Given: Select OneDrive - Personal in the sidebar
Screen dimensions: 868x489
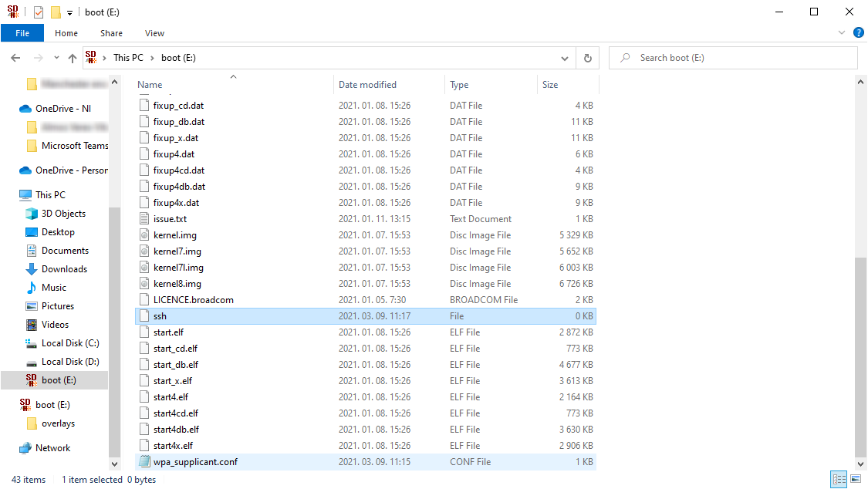Looking at the screenshot, I should 72,170.
